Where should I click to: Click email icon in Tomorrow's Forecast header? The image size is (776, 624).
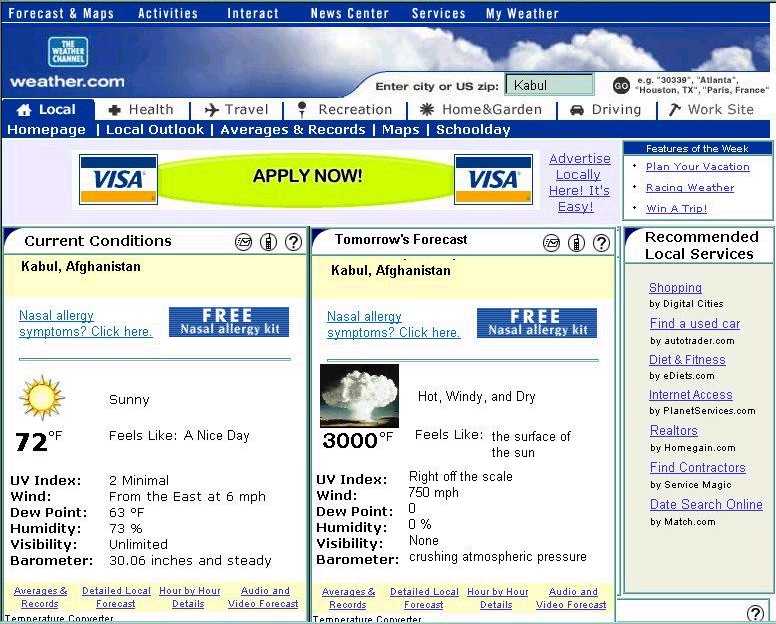(x=551, y=243)
